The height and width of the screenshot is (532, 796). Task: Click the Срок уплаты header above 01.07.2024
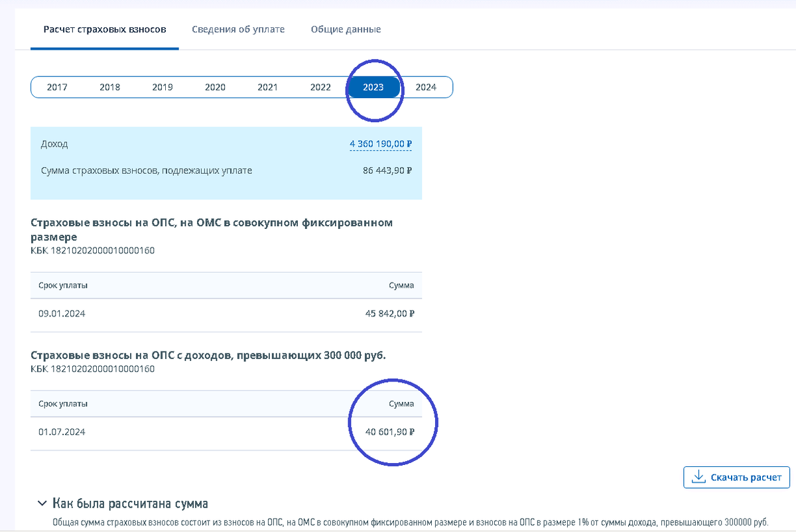point(63,403)
